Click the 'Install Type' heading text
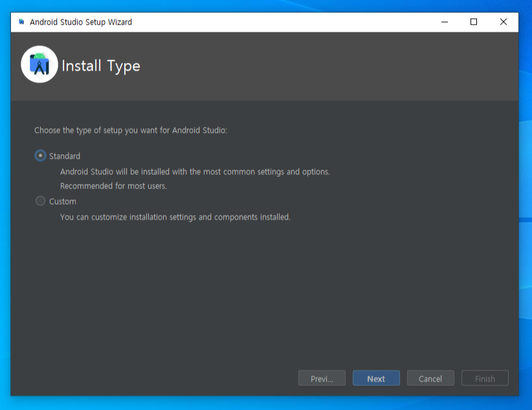532x410 pixels. pos(101,66)
